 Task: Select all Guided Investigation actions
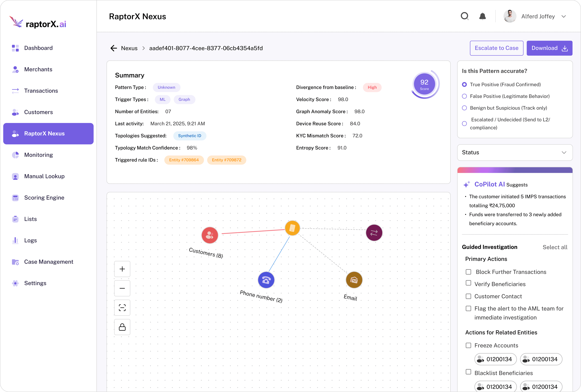pyautogui.click(x=555, y=247)
